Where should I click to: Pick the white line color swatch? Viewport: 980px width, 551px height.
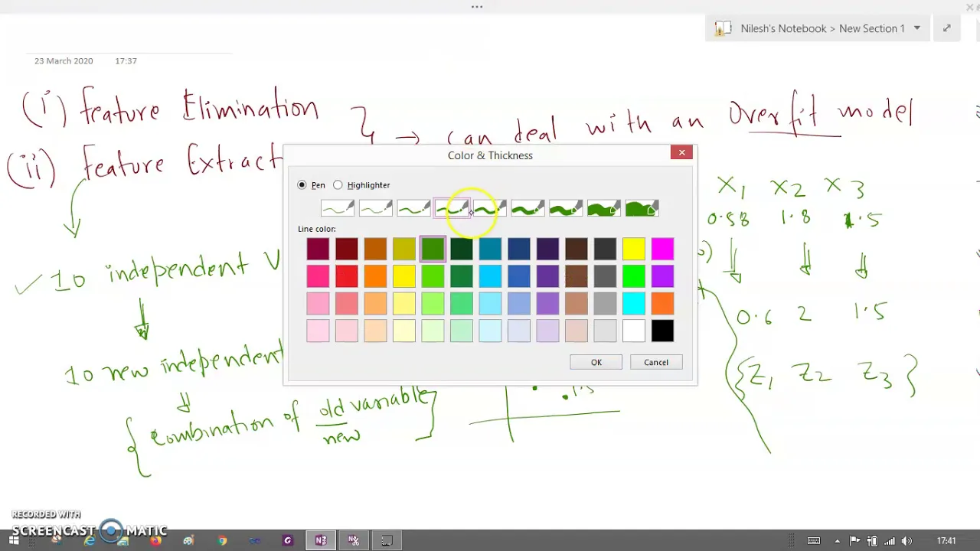[633, 331]
